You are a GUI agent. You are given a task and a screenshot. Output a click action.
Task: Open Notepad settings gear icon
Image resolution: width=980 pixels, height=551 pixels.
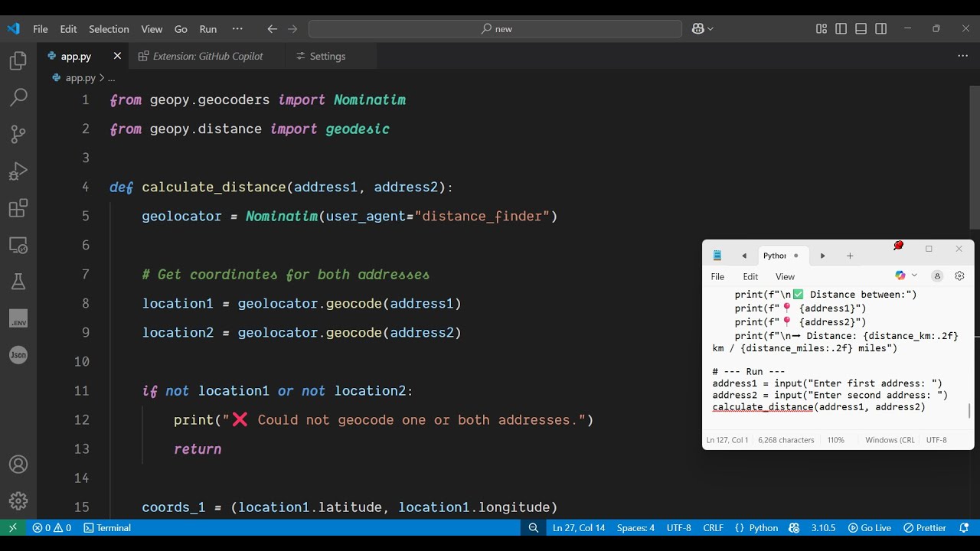(959, 276)
